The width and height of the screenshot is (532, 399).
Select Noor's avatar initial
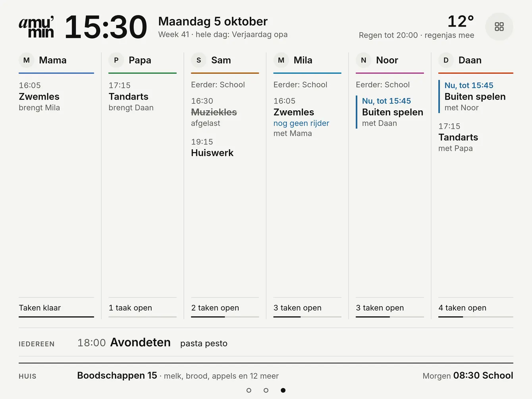pyautogui.click(x=363, y=60)
